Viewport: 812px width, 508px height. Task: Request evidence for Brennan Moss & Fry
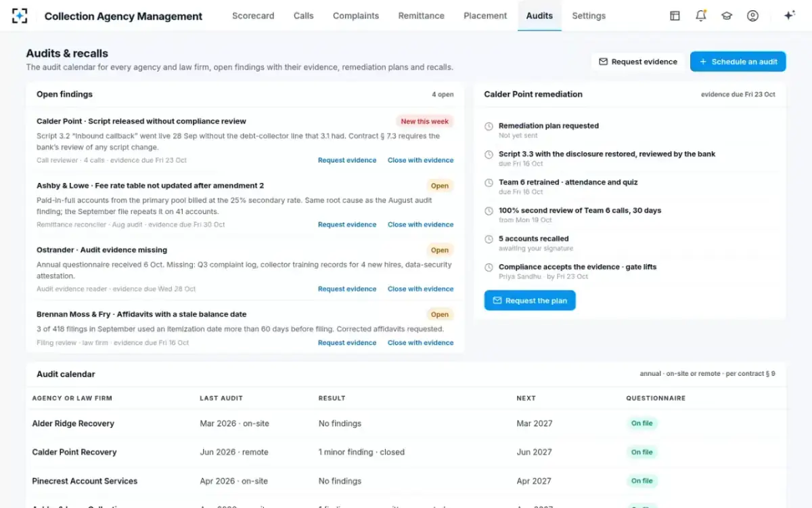pyautogui.click(x=347, y=343)
